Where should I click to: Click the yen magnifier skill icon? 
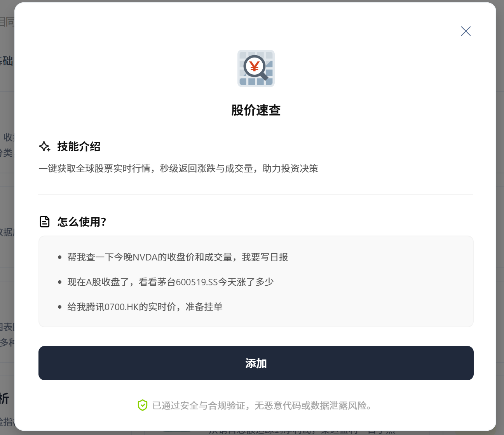point(256,68)
